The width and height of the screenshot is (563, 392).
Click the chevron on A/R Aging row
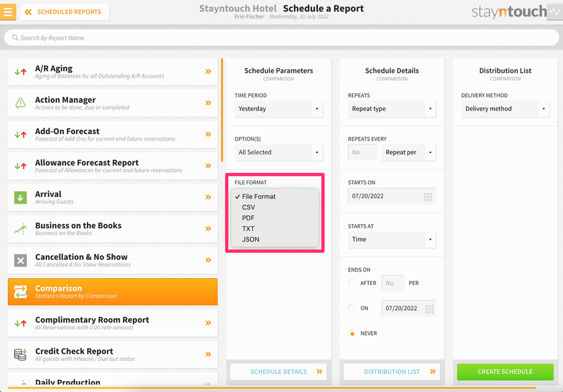click(x=208, y=72)
